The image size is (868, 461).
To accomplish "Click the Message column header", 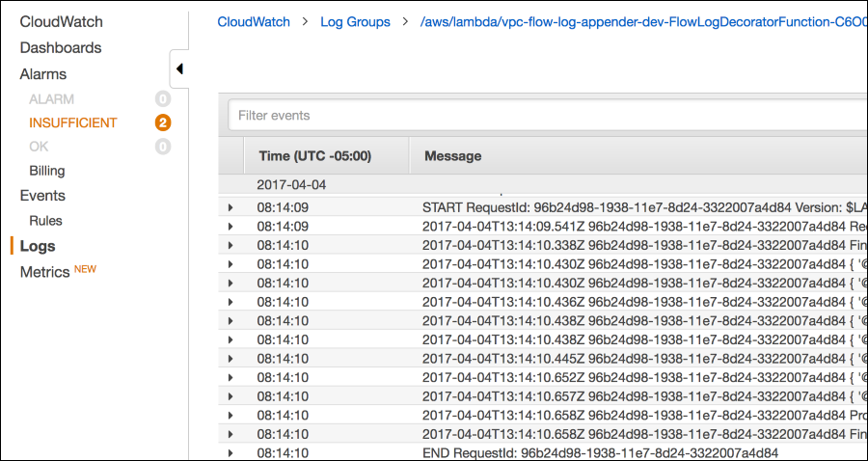I will [453, 156].
